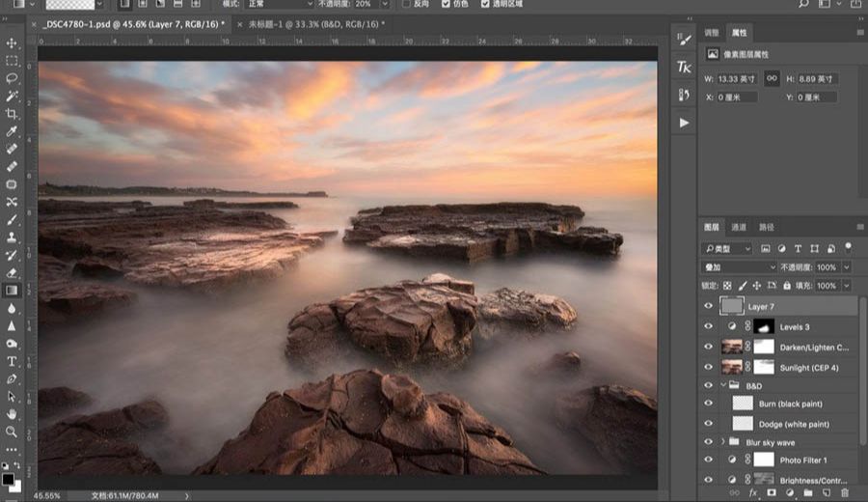The image size is (868, 502).
Task: Select the Hand tool
Action: coord(11,414)
